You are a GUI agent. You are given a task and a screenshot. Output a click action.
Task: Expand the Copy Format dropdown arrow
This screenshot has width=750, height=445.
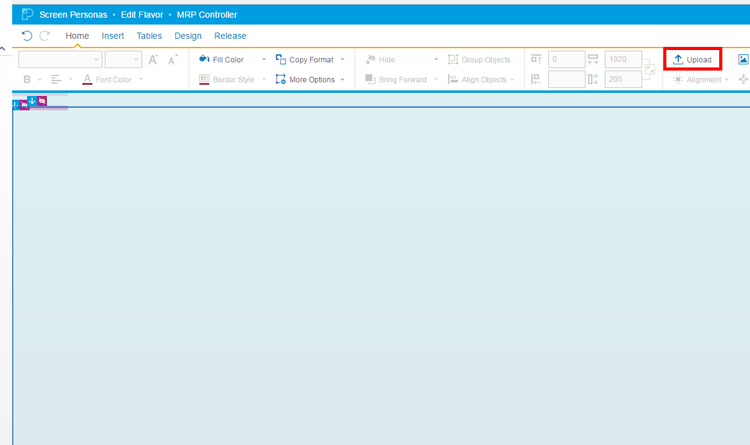342,60
